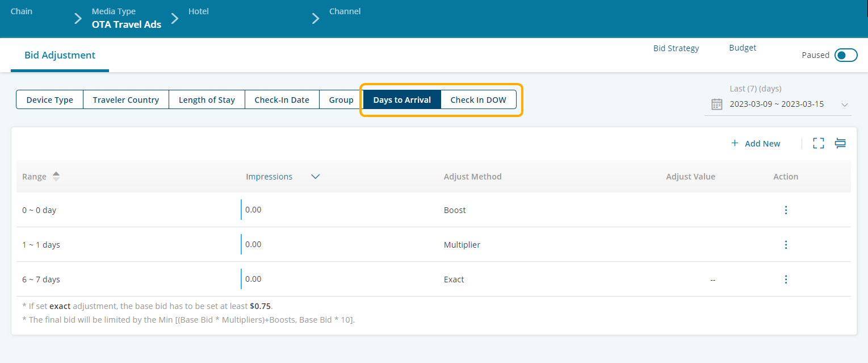
Task: Toggle the Paused switch
Action: (846, 55)
